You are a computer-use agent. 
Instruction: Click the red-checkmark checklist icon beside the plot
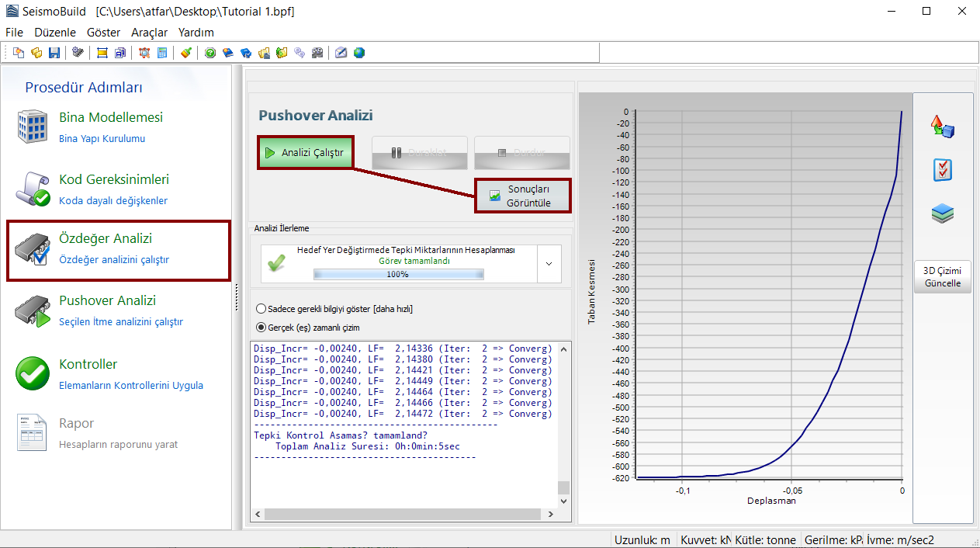(x=943, y=170)
